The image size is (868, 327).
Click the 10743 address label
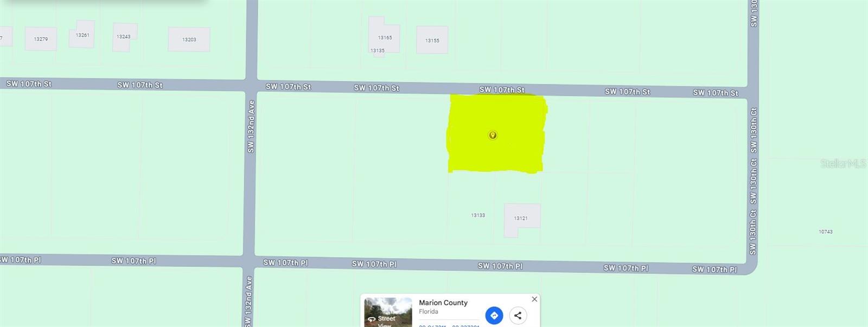coord(826,232)
